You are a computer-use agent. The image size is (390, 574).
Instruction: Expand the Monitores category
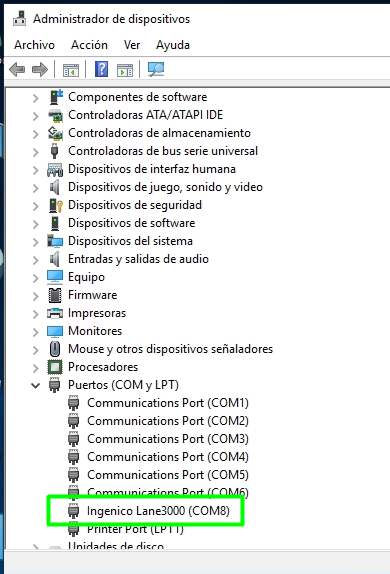coord(36,331)
